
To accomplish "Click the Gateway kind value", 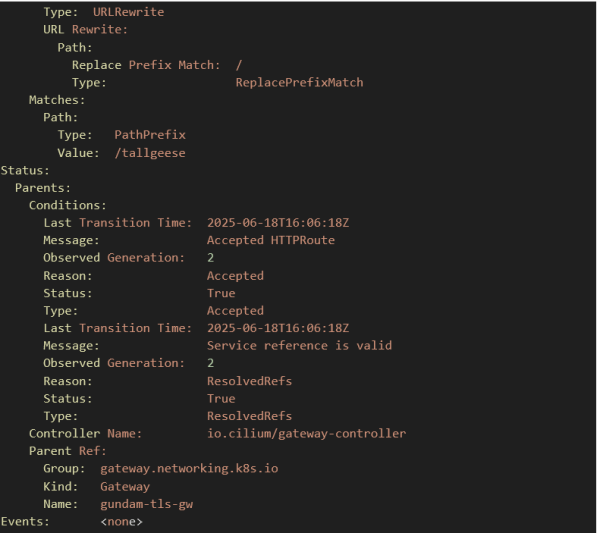I will pos(125,486).
